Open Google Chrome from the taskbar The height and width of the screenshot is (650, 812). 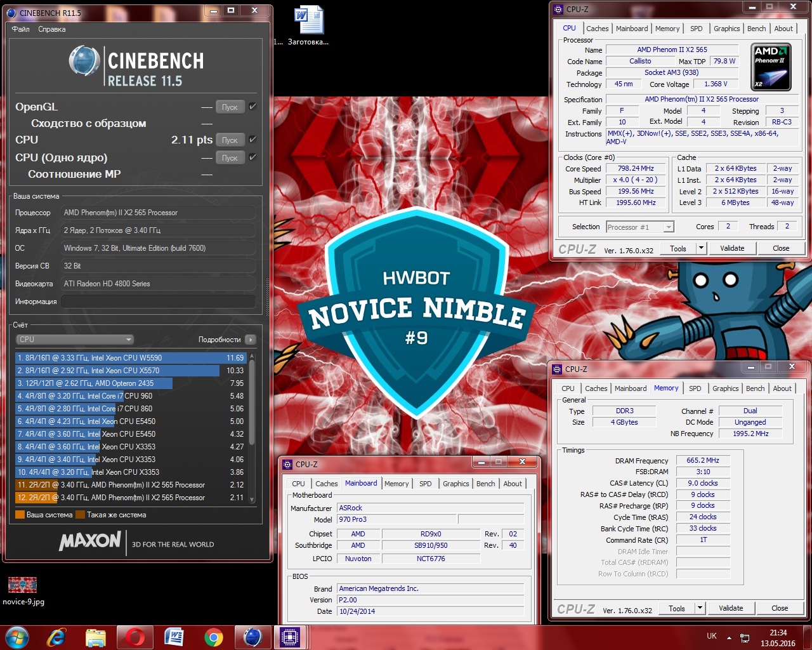pyautogui.click(x=213, y=637)
